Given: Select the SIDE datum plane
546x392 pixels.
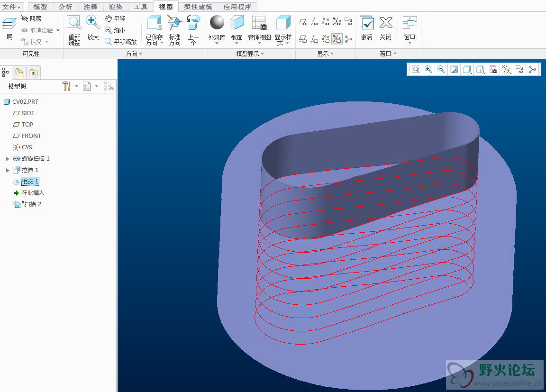Looking at the screenshot, I should (24, 113).
